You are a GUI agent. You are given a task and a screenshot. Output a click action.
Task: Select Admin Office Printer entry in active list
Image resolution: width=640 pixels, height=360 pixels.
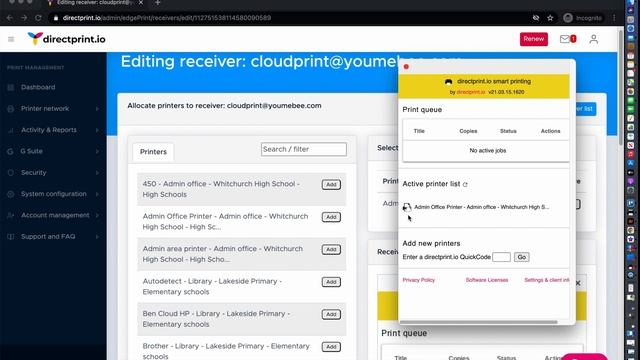482,207
